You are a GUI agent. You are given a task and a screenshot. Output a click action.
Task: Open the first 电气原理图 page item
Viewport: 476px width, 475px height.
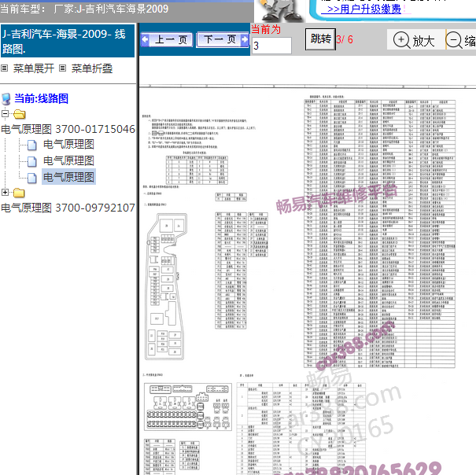pos(68,144)
